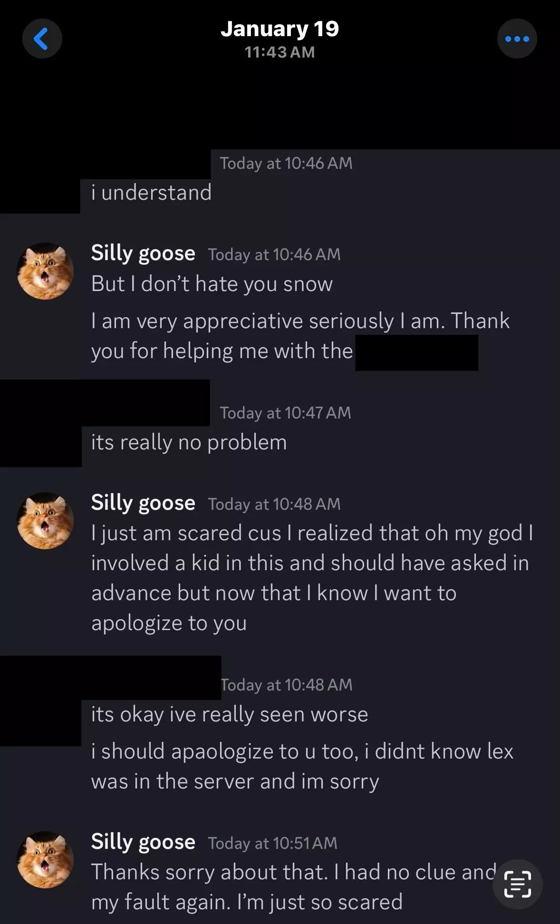Tap the Silly goose username at 10:51 AM

click(143, 842)
